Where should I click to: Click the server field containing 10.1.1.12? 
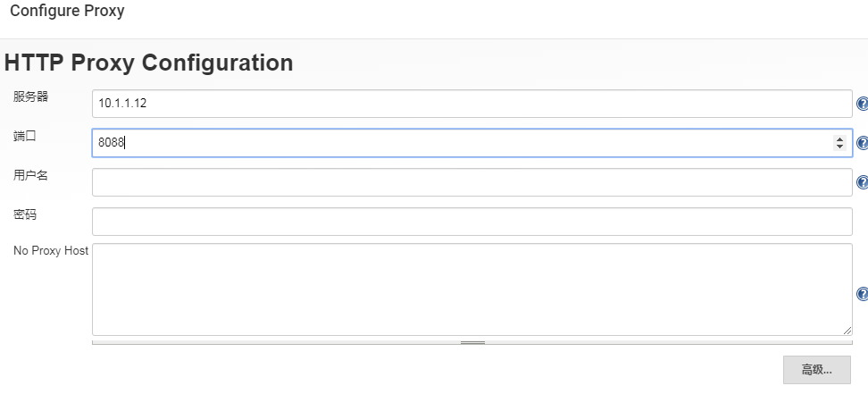click(472, 104)
